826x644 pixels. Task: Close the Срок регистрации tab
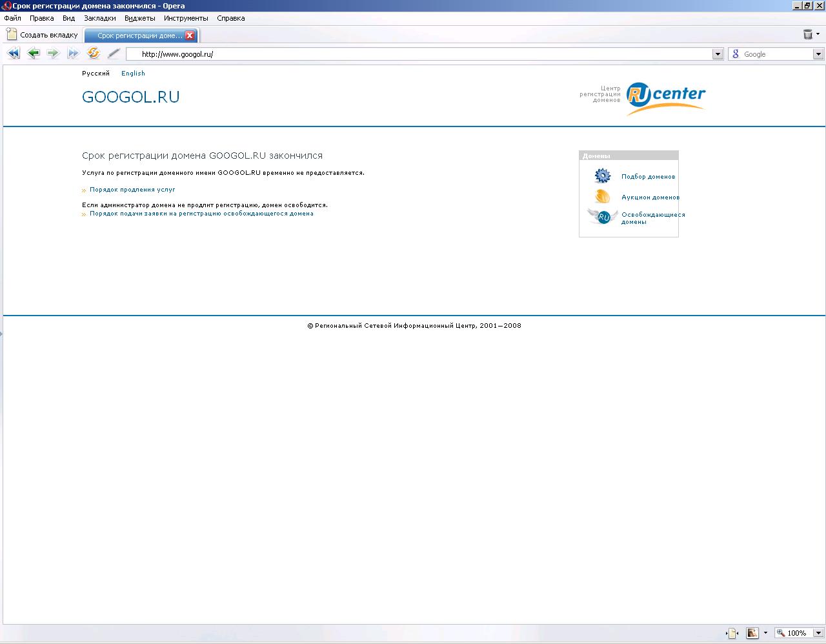tap(190, 35)
